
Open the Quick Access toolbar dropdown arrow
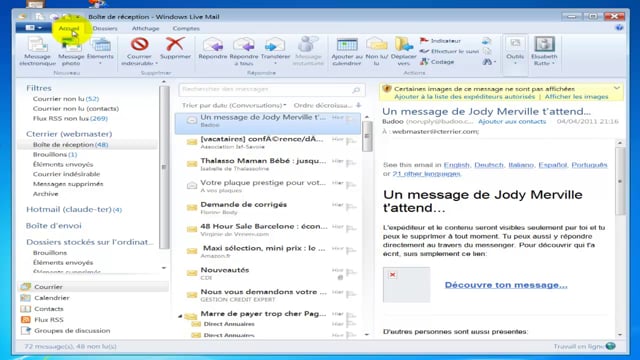(x=78, y=17)
